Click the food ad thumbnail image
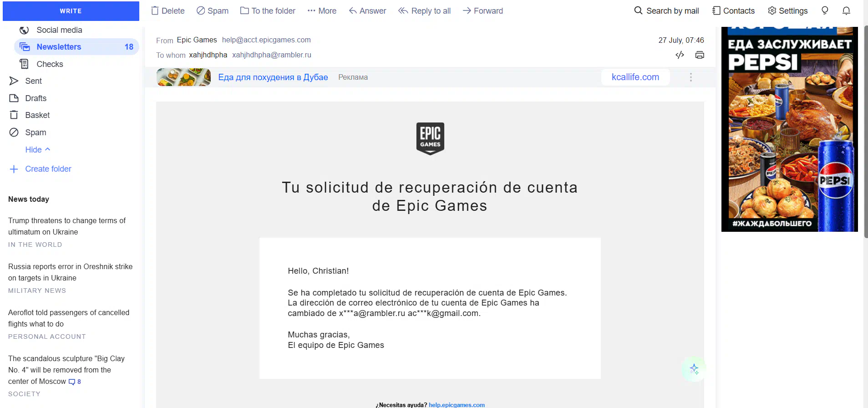This screenshot has height=408, width=868. 183,77
